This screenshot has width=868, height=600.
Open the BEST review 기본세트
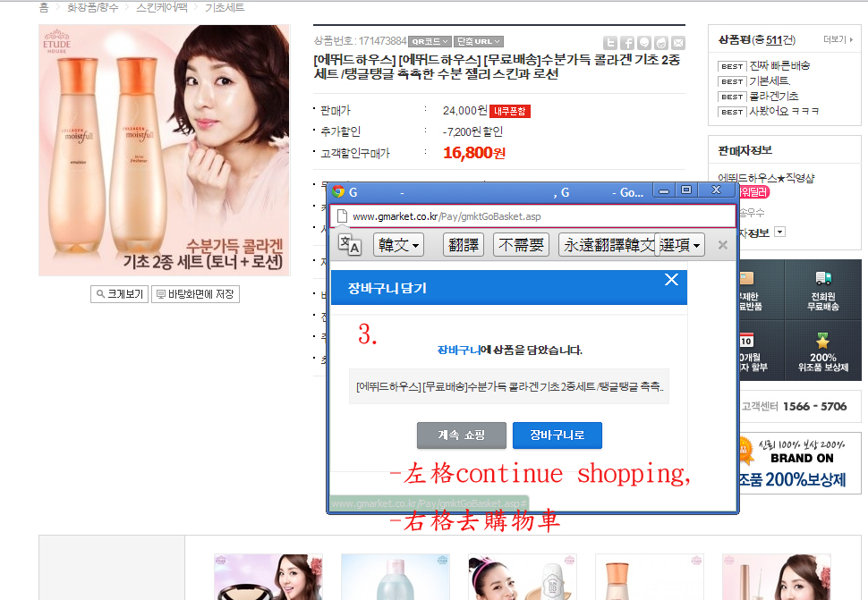(x=770, y=80)
